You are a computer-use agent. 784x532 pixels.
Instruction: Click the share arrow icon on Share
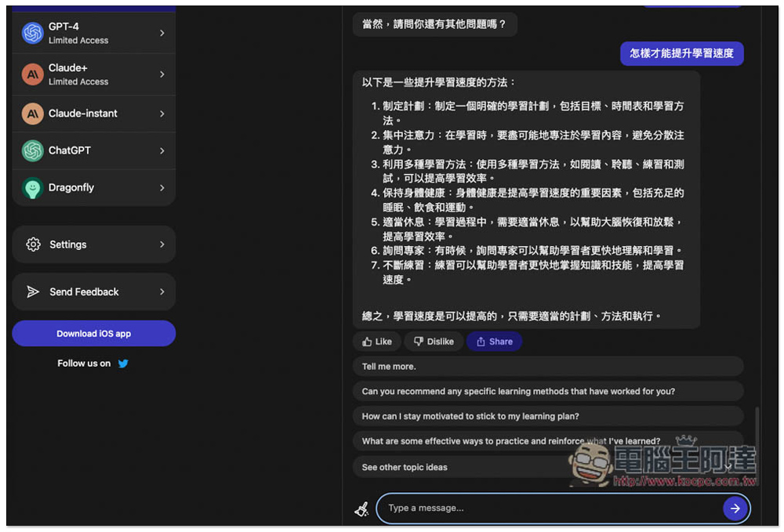click(x=481, y=342)
